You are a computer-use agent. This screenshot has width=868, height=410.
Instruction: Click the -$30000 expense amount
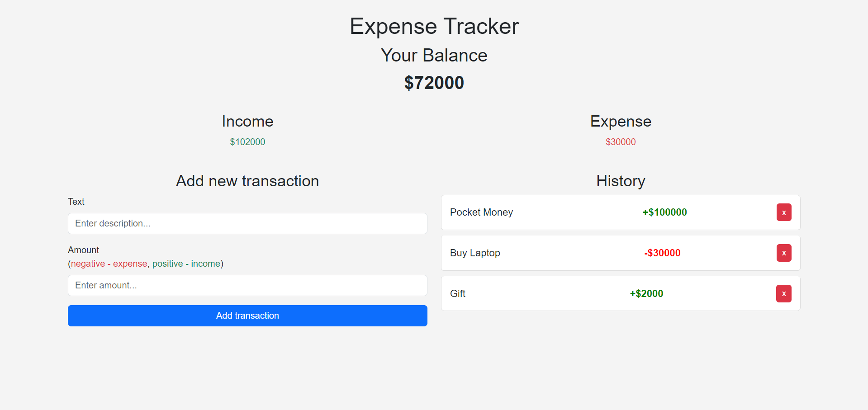tap(662, 253)
